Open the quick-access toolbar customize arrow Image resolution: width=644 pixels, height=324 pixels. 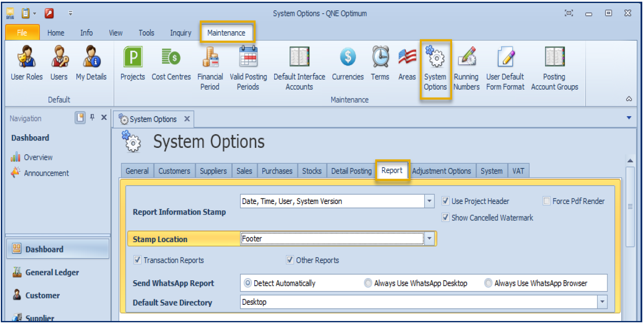click(x=70, y=14)
